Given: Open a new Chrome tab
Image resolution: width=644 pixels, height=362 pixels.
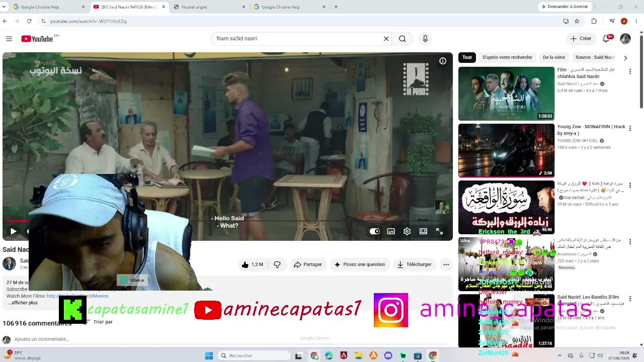Looking at the screenshot, I should pyautogui.click(x=336, y=7).
